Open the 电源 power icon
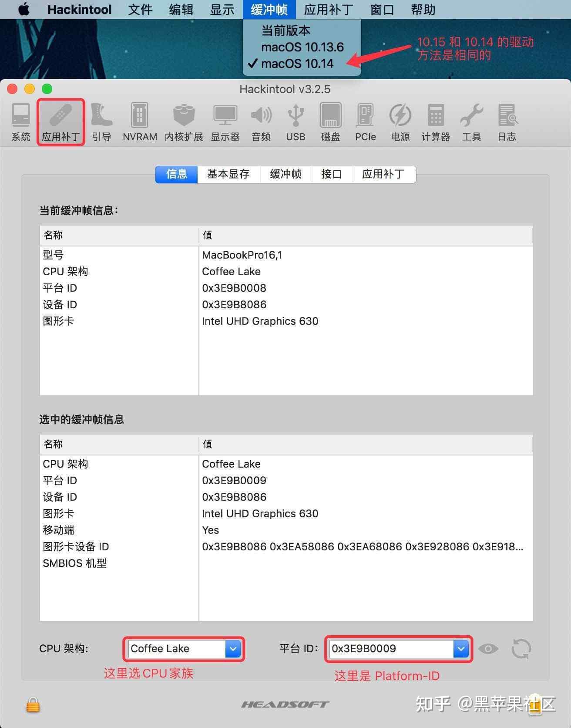The width and height of the screenshot is (571, 728). pos(400,122)
